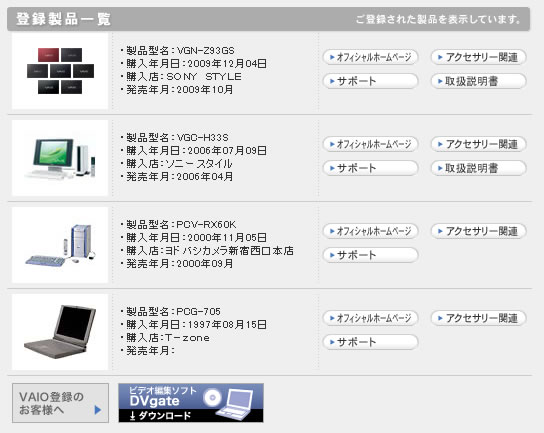Select the text 購入店：T-zone
Image resolution: width=544 pixels, height=433 pixels.
click(168, 338)
